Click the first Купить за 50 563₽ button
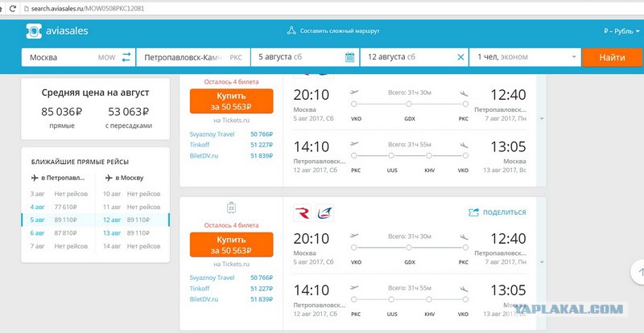 (231, 101)
